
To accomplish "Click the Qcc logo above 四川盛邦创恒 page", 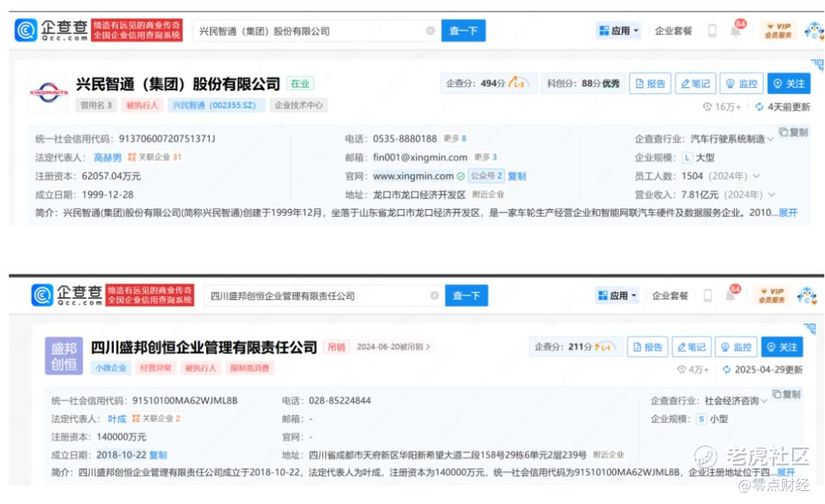I will 66,295.
